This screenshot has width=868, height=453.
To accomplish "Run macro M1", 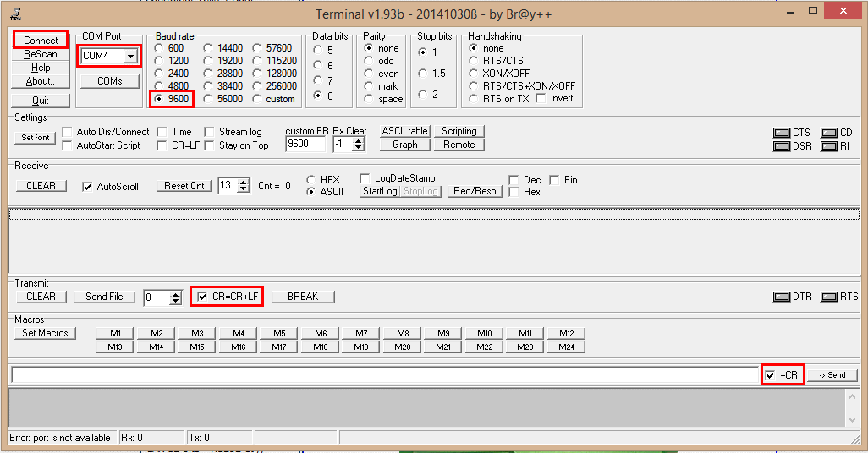I will click(115, 333).
